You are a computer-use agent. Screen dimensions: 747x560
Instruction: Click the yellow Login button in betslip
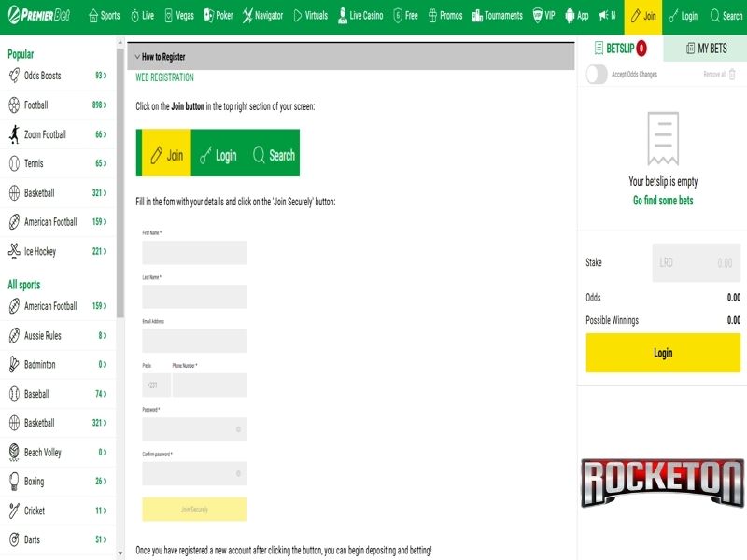(663, 353)
